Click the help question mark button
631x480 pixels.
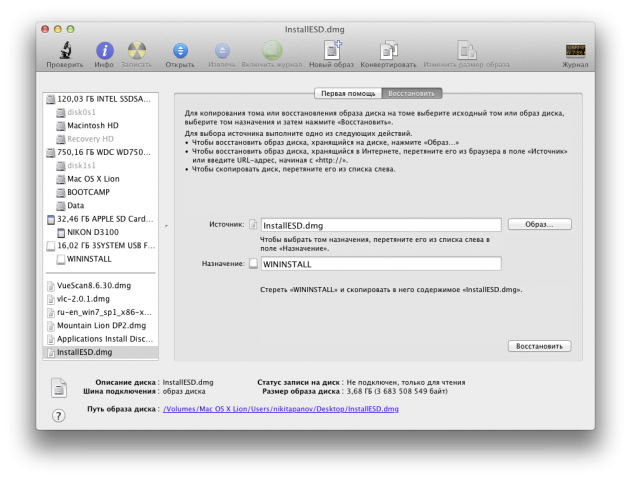point(59,416)
